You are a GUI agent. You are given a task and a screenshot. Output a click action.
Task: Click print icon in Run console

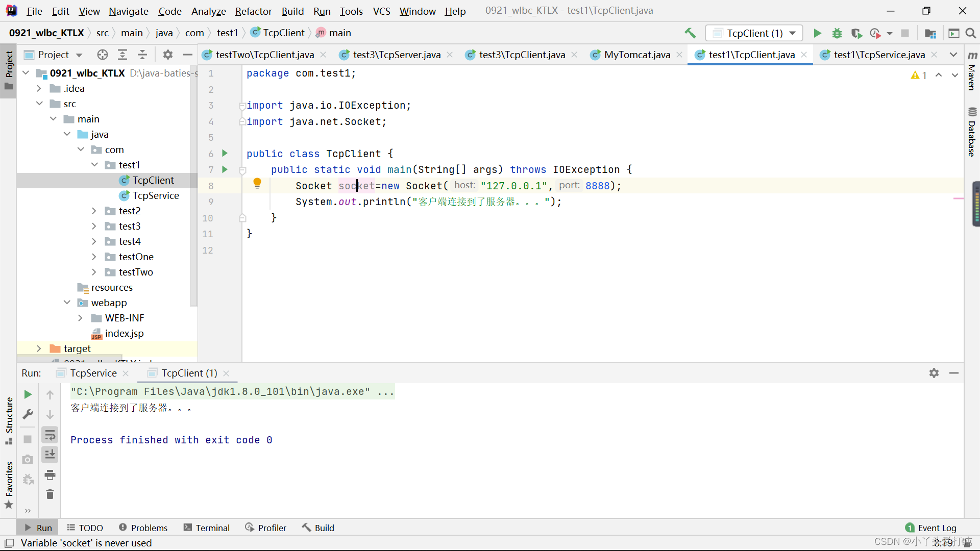(x=50, y=474)
